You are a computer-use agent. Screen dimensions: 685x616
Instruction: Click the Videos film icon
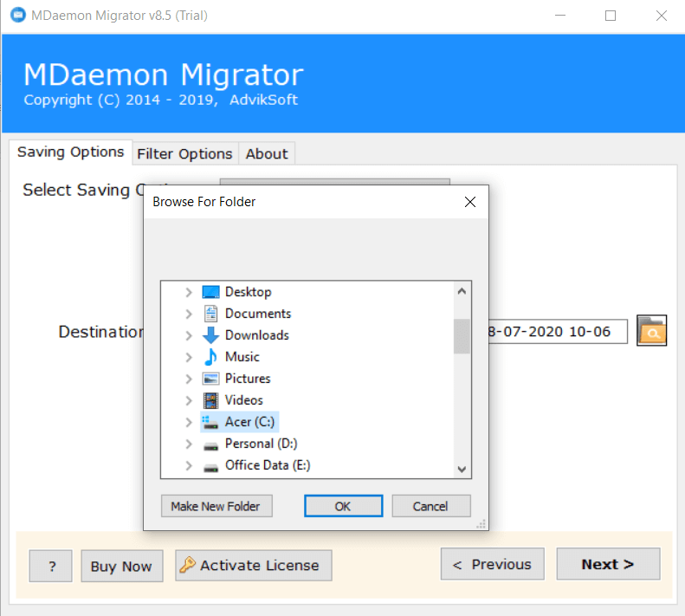coord(210,400)
